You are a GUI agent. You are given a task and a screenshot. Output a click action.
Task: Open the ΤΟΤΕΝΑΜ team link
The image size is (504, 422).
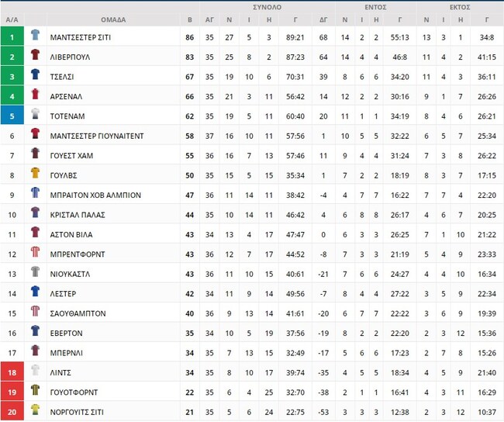point(67,116)
